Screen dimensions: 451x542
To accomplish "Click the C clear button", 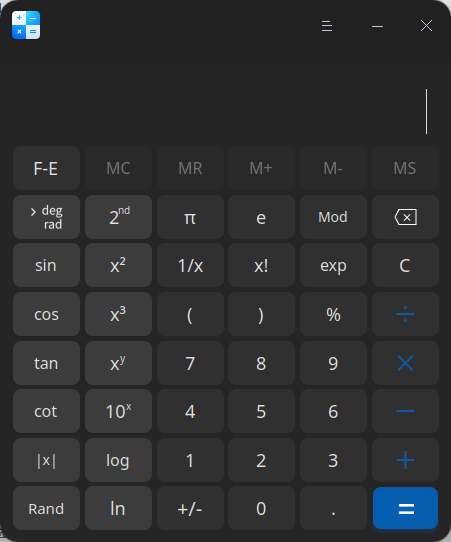I will [405, 265].
